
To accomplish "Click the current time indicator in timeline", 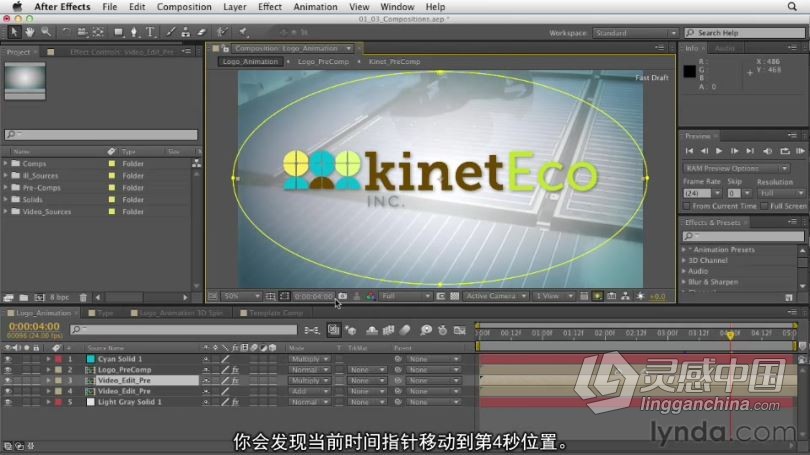I will (730, 336).
